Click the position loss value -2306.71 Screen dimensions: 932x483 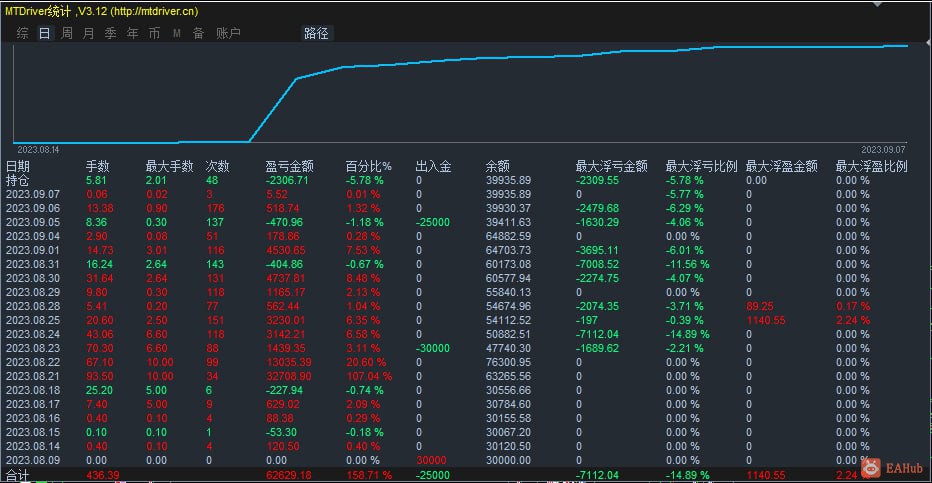coord(287,180)
